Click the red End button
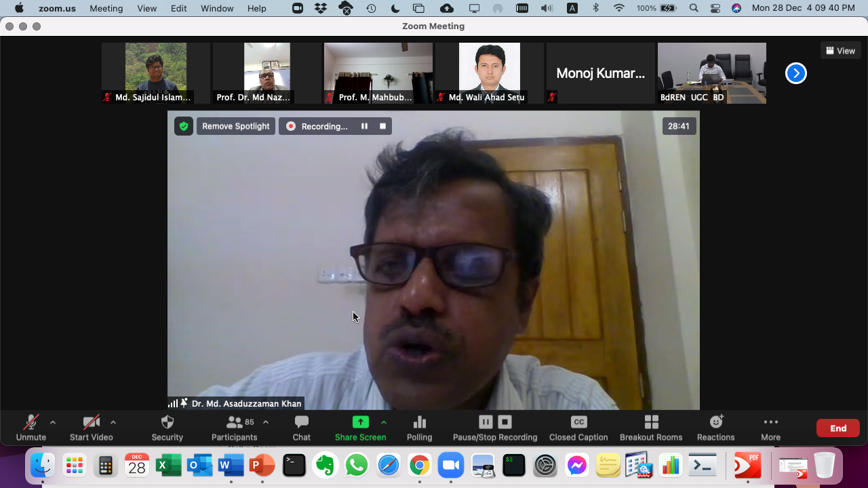Screen dimensions: 868x488 pos(837,428)
